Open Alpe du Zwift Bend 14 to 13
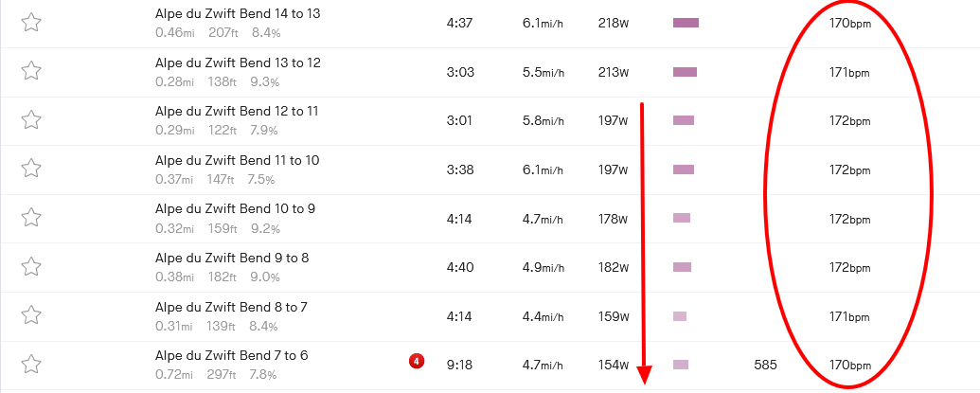This screenshot has width=980, height=393. pyautogui.click(x=238, y=14)
